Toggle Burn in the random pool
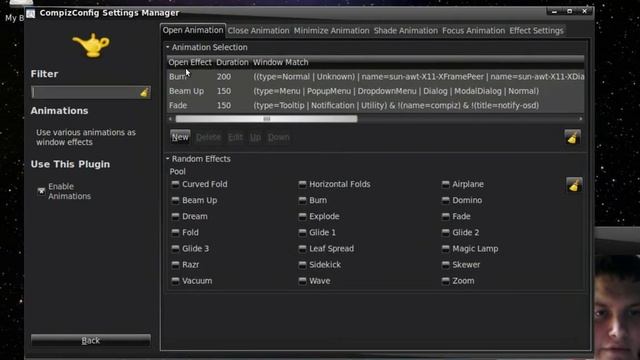Image resolution: width=640 pixels, height=360 pixels. point(302,200)
